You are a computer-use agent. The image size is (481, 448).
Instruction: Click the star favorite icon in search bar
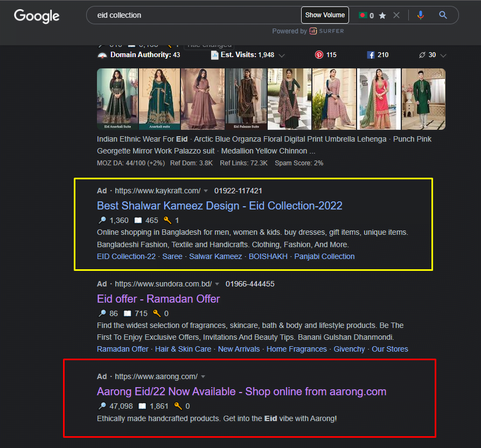[382, 15]
